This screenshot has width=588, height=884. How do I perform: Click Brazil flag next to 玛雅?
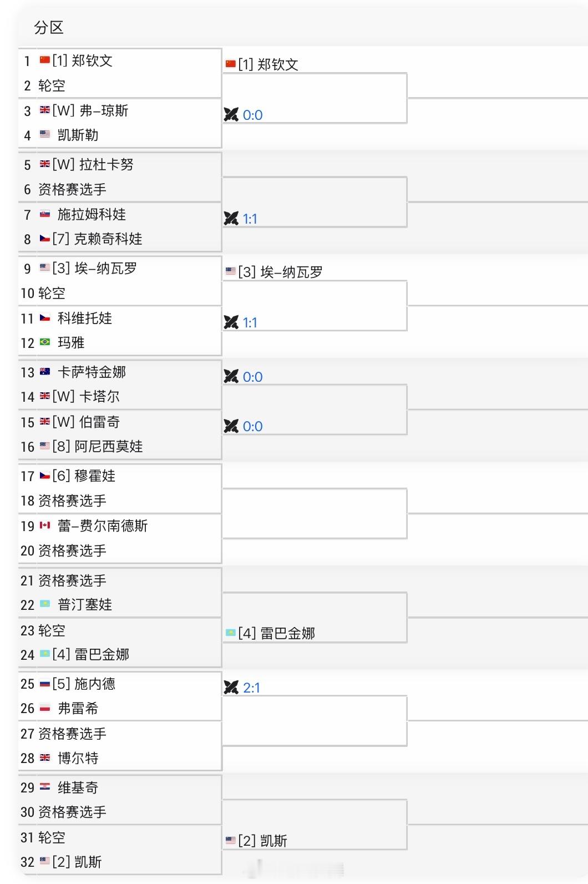(x=45, y=342)
